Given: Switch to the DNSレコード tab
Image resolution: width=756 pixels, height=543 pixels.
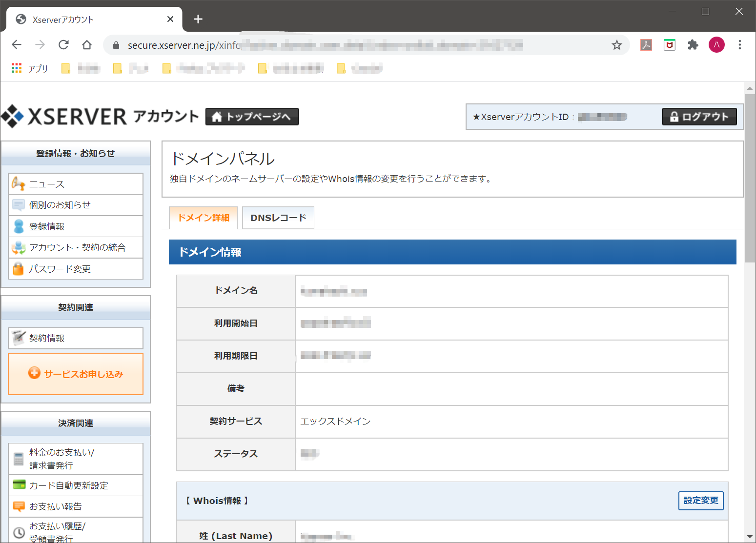Looking at the screenshot, I should pos(278,218).
